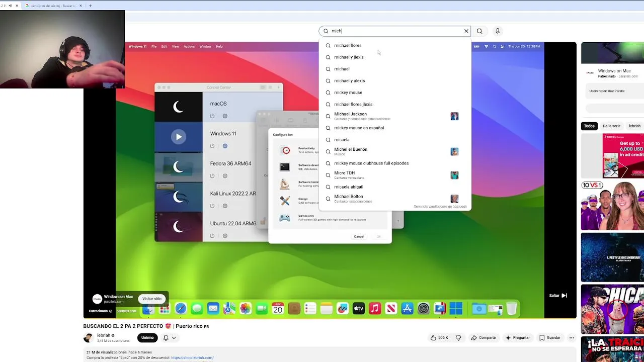Click power icon under Windows 11
This screenshot has height=362, width=644.
(x=212, y=146)
